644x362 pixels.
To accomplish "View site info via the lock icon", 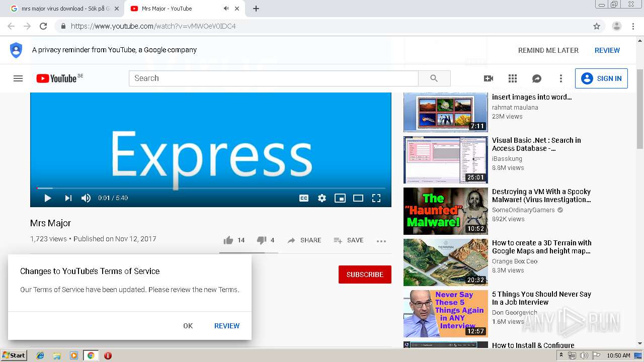I will pos(63,26).
